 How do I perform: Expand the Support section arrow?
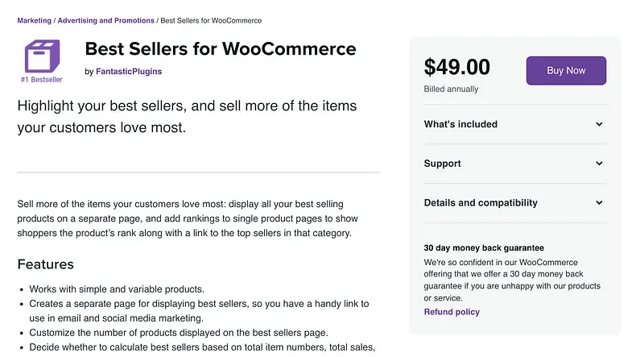point(599,164)
